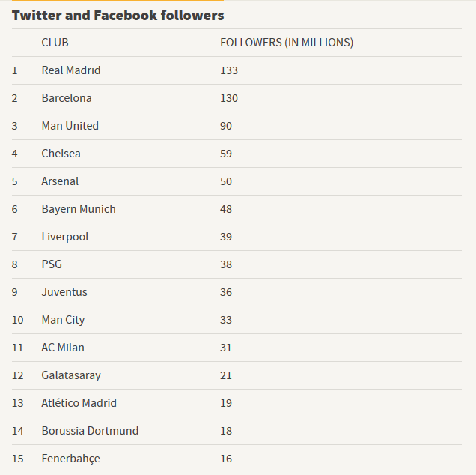Select the Juventus club name
This screenshot has width=476, height=475.
tap(64, 292)
